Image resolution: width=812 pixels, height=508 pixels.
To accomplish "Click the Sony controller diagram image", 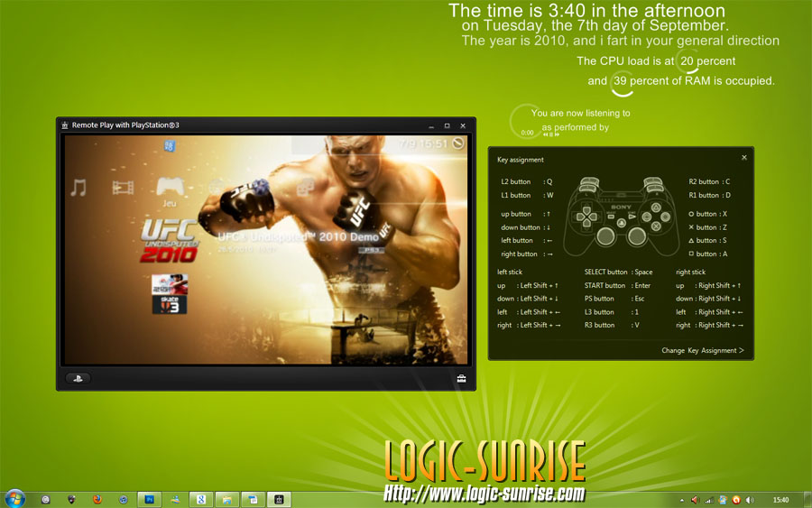I will [x=621, y=217].
